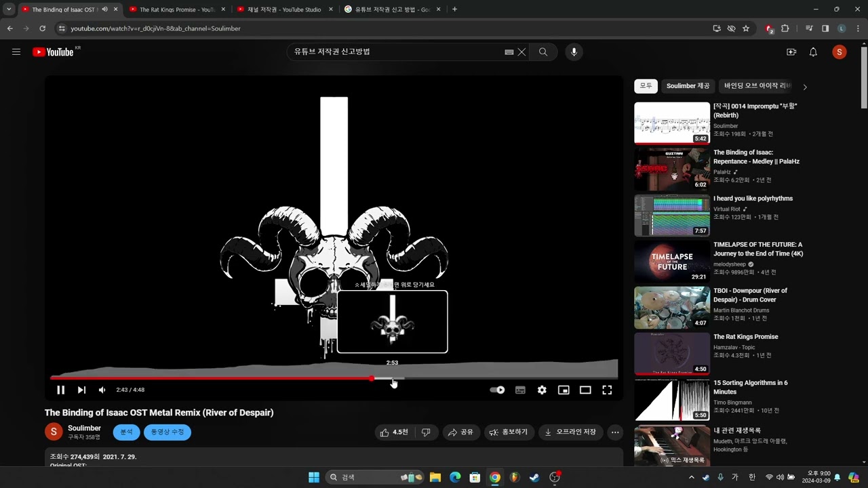Select the 'All' filter chip
The width and height of the screenshot is (868, 488).
pos(646,86)
